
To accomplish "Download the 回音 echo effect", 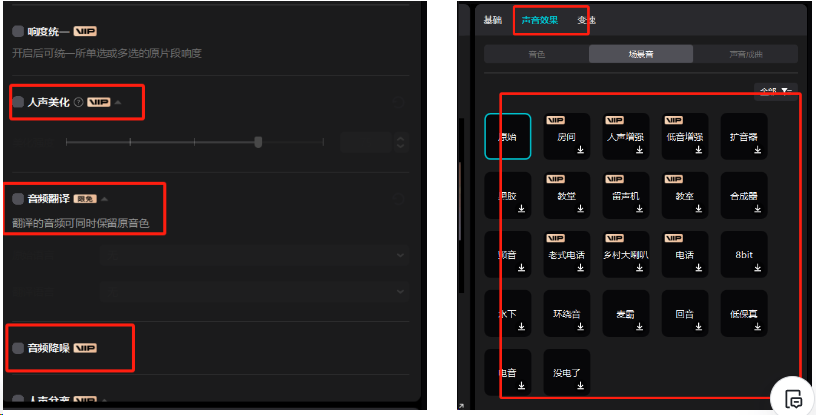I will 698,327.
